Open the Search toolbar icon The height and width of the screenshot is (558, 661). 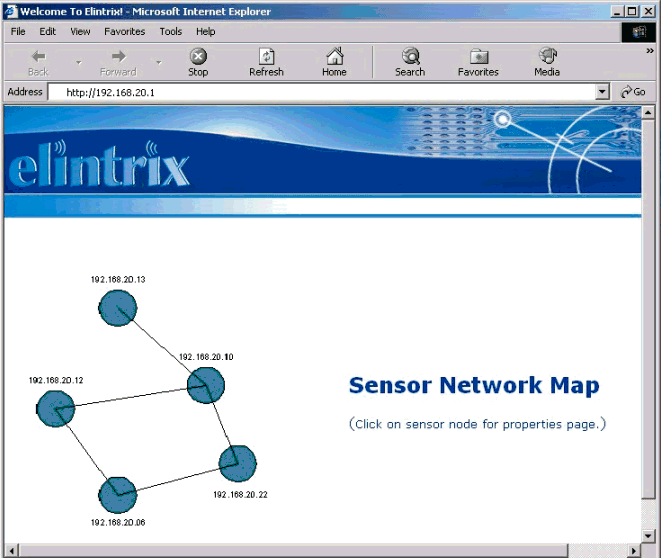click(410, 62)
